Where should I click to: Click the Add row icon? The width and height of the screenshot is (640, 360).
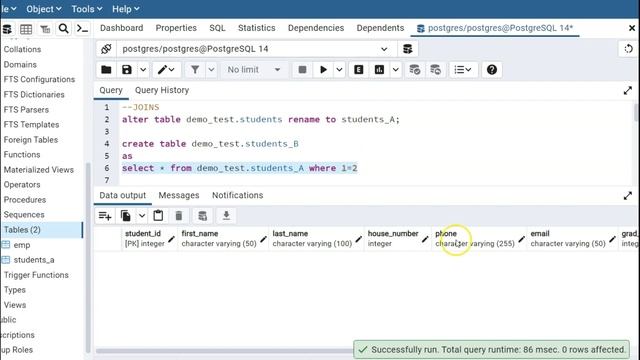pyautogui.click(x=105, y=216)
